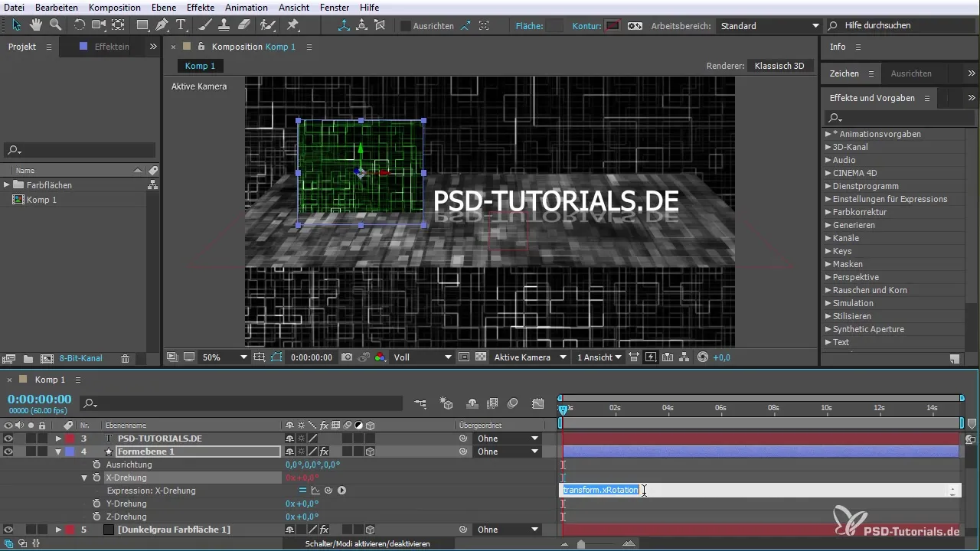Image resolution: width=980 pixels, height=551 pixels.
Task: Click the region of interest icon
Action: 464,357
